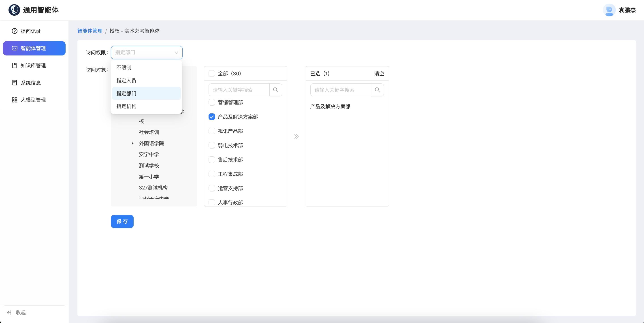Click the 袁鹏杰 user avatar

(609, 10)
